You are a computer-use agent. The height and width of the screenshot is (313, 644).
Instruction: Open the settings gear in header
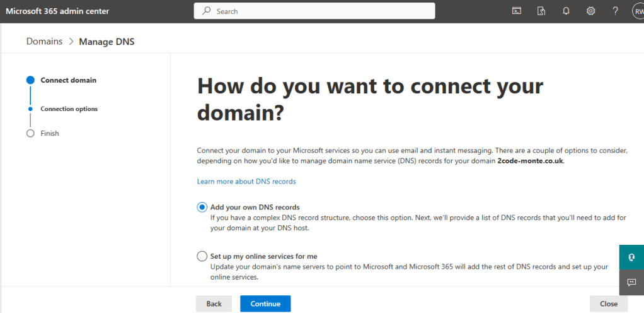[x=590, y=11]
